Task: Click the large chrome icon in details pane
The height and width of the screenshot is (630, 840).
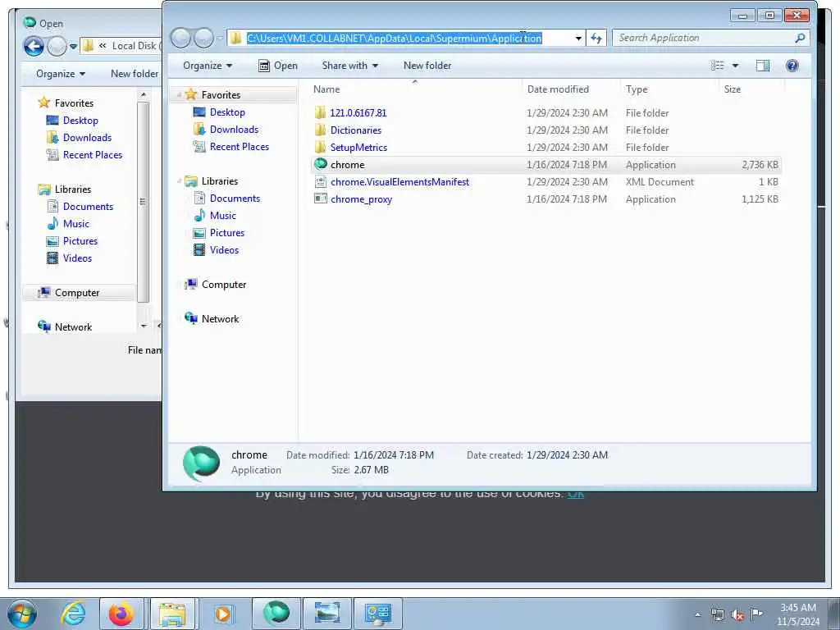Action: pyautogui.click(x=202, y=463)
